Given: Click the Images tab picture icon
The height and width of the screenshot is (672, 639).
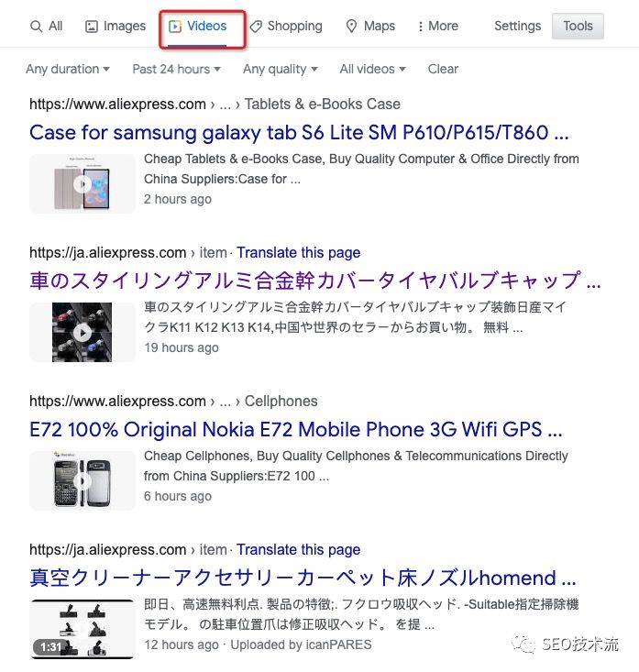Looking at the screenshot, I should pyautogui.click(x=92, y=27).
